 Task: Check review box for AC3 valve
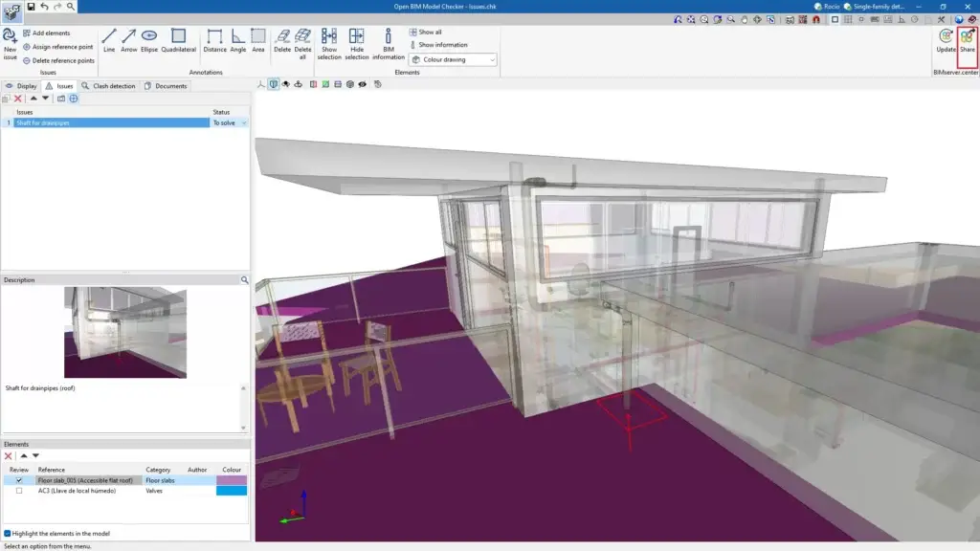(19, 491)
